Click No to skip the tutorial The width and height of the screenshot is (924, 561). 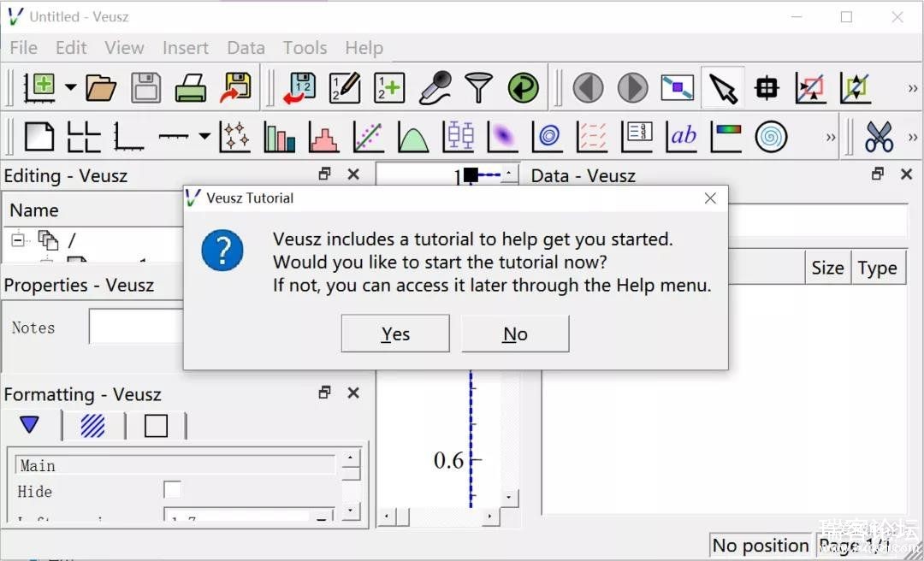pyautogui.click(x=515, y=334)
